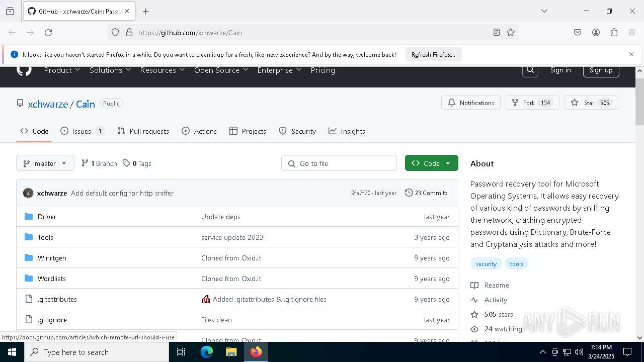The width and height of the screenshot is (644, 362).
Task: Open Firefox recent browsing view icon
Action: click(x=10, y=11)
